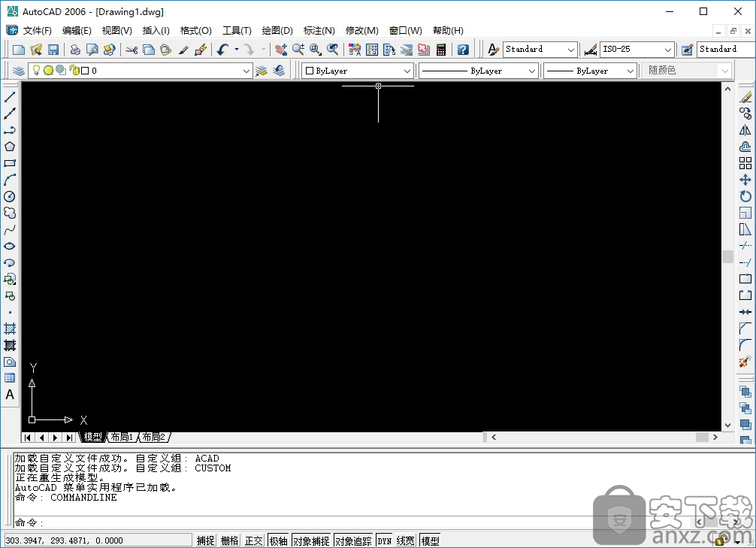Open the 工具(T) menu
Screen dimensions: 756x548
click(237, 30)
